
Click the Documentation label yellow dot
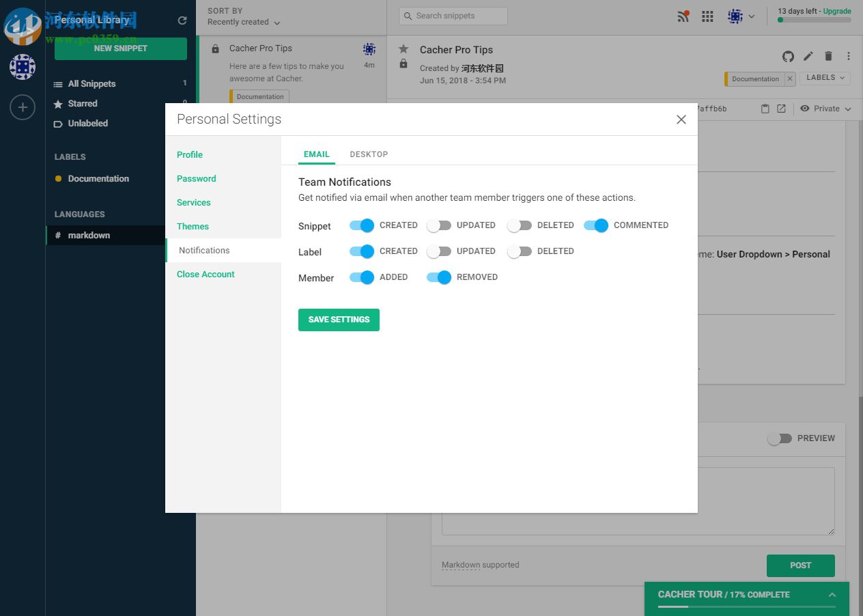pos(58,179)
